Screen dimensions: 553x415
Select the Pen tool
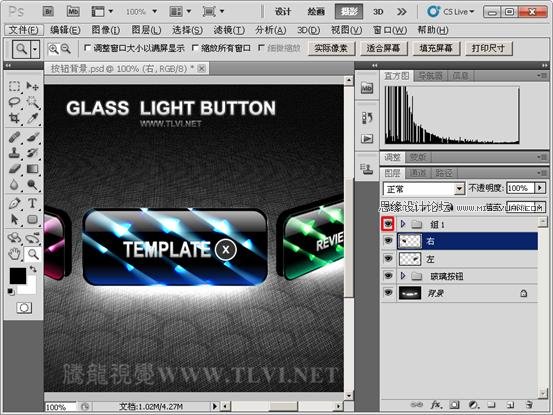14,203
